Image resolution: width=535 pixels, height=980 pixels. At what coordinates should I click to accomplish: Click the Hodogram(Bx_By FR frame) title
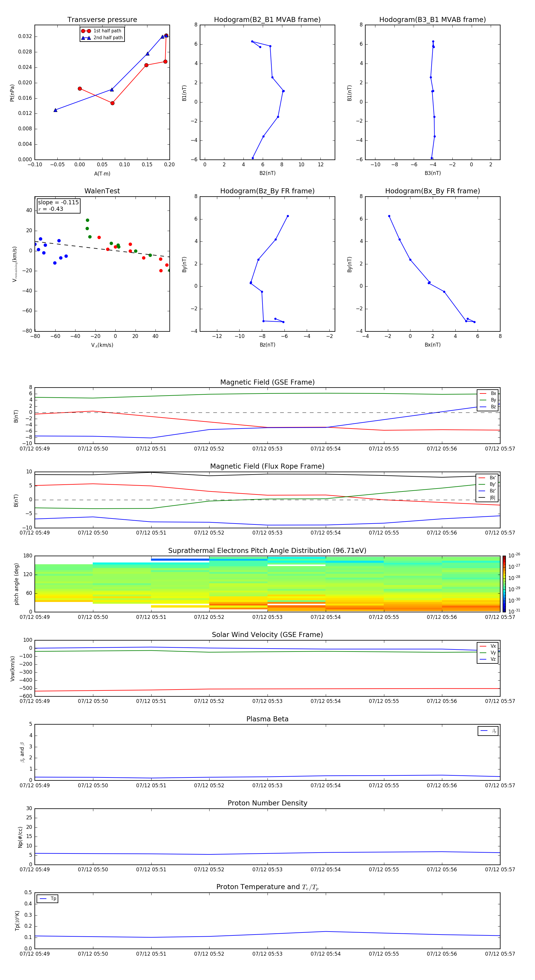point(432,191)
